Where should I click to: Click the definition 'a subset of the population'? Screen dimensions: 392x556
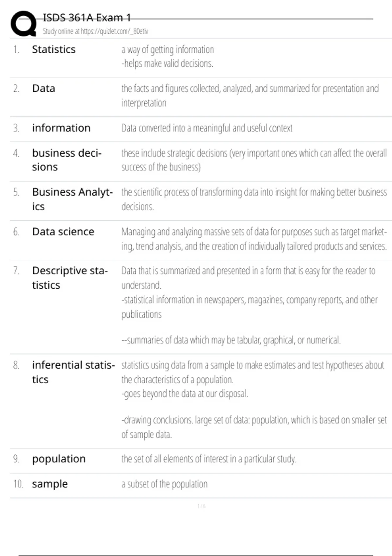pos(164,484)
